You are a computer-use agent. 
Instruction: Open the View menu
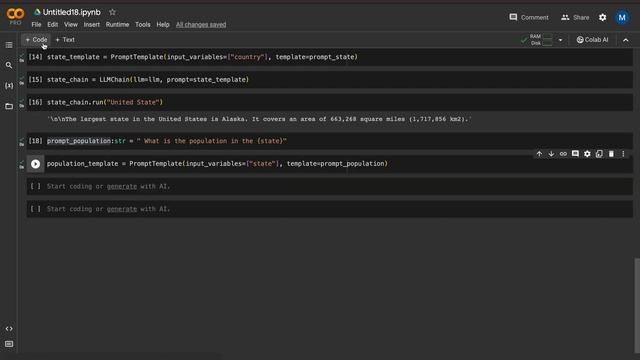pos(71,24)
